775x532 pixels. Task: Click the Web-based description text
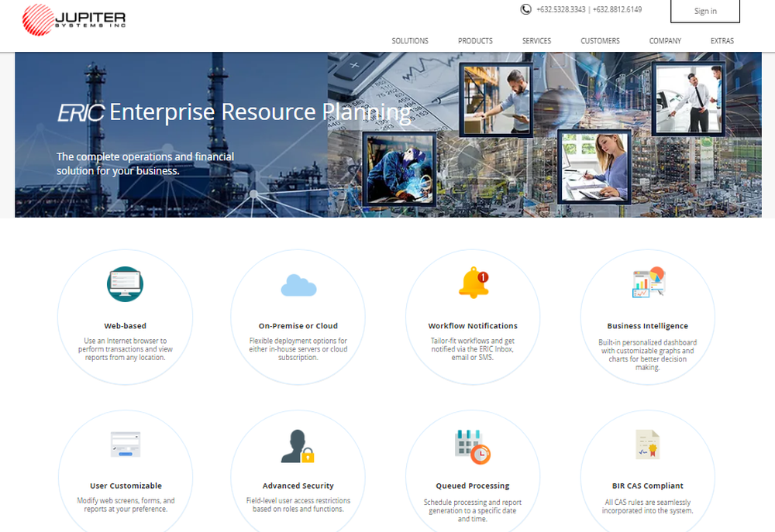125,349
